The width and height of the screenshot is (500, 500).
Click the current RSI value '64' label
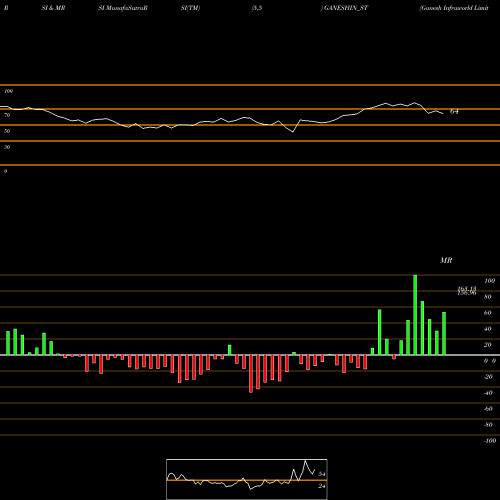pyautogui.click(x=454, y=111)
